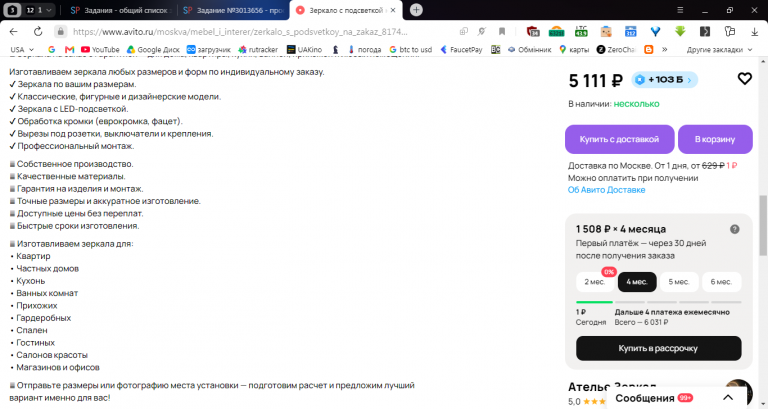This screenshot has height=409, width=768.
Task: Open installment help question mark icon
Action: click(734, 229)
